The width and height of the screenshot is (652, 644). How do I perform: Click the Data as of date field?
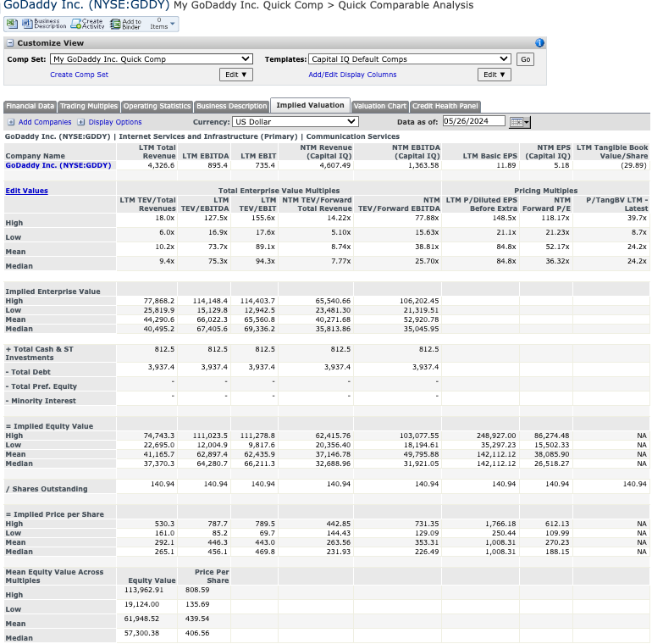[473, 121]
